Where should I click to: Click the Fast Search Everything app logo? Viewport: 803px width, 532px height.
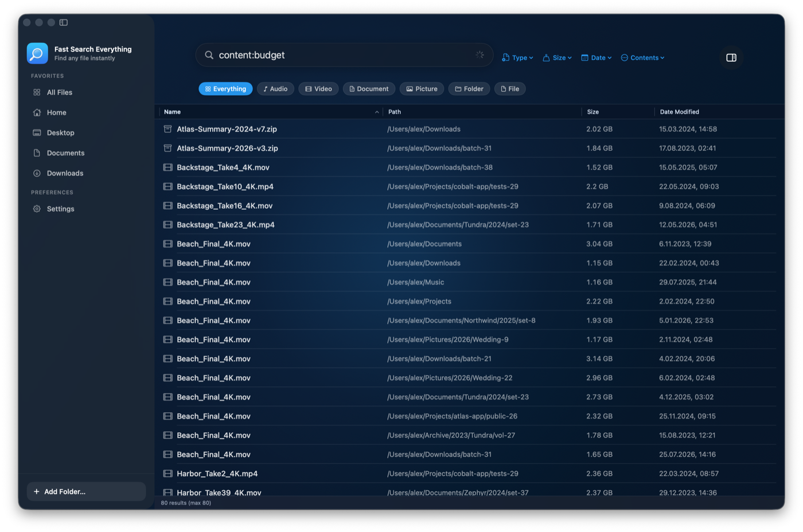coord(37,53)
